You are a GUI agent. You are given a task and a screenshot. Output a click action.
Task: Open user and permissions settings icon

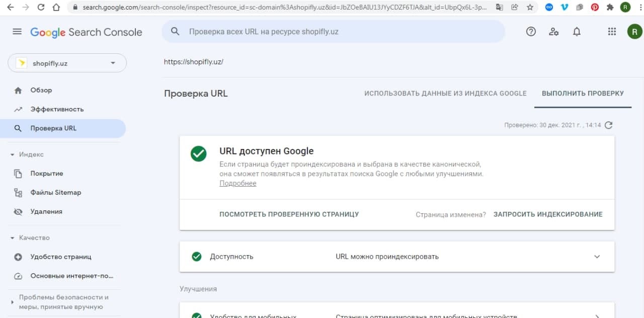click(554, 32)
